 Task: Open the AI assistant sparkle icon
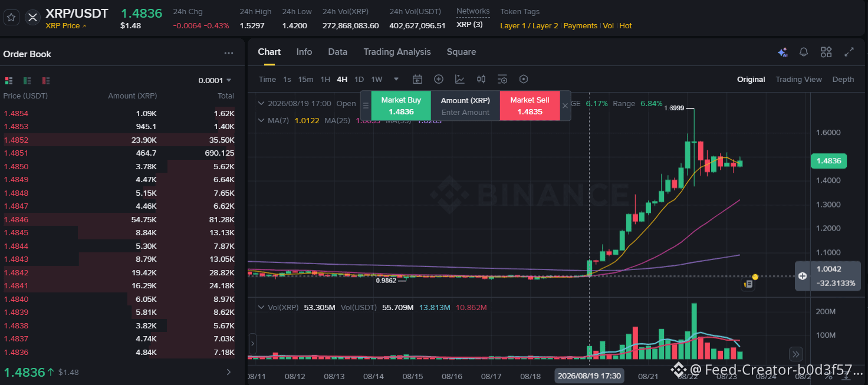(x=782, y=52)
